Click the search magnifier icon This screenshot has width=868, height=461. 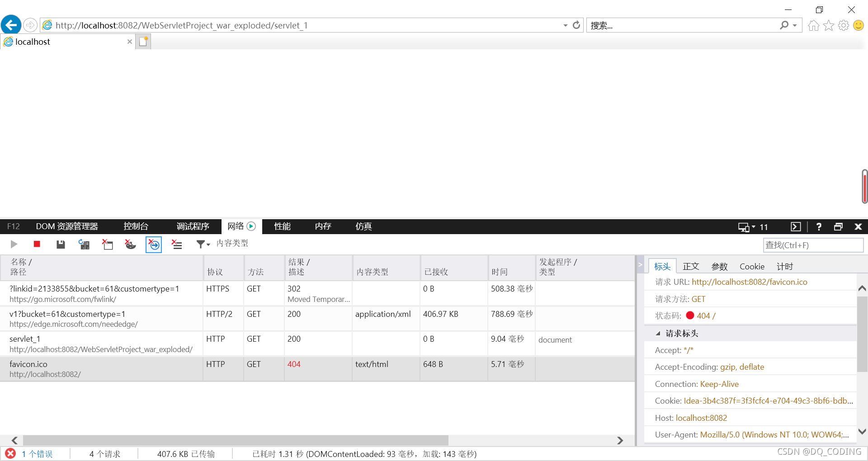[784, 25]
